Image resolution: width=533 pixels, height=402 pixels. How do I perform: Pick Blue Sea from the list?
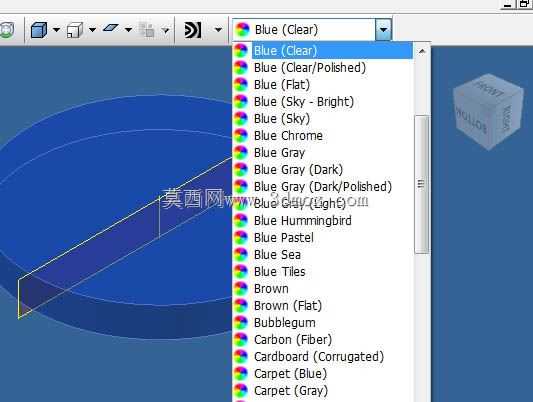click(323, 255)
